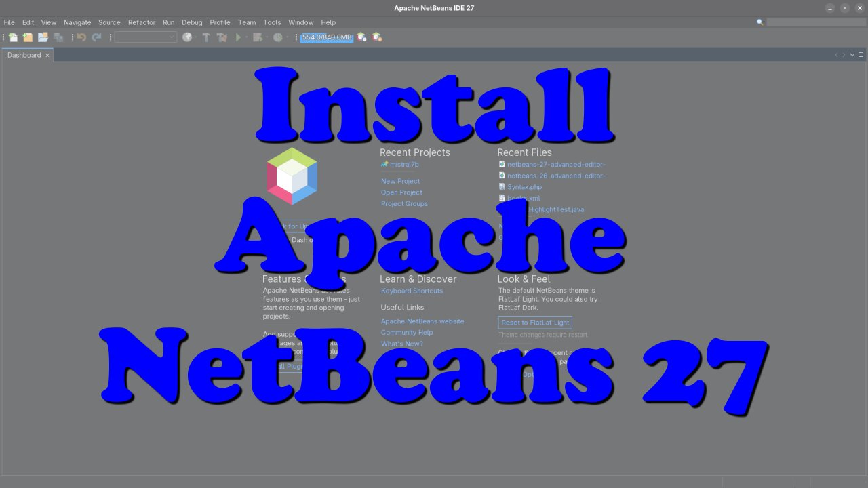This screenshot has width=868, height=488.
Task: Open the document list dropdown arrow in tab bar
Action: [852, 55]
